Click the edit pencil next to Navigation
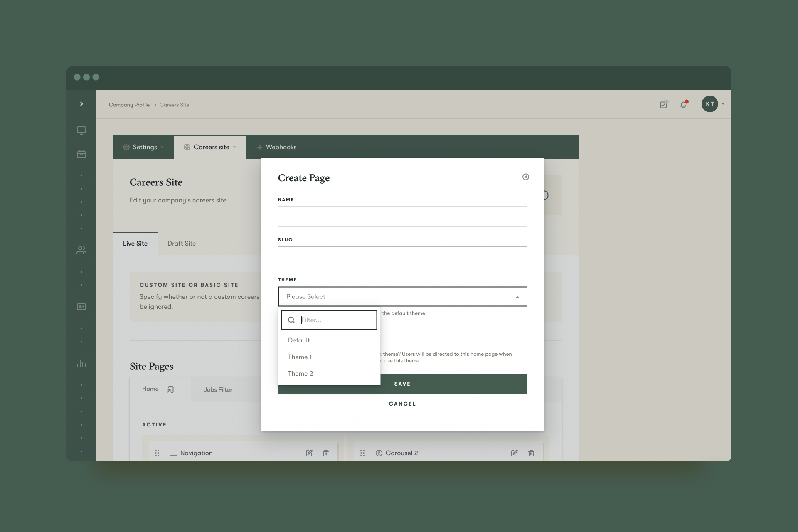 (x=309, y=453)
